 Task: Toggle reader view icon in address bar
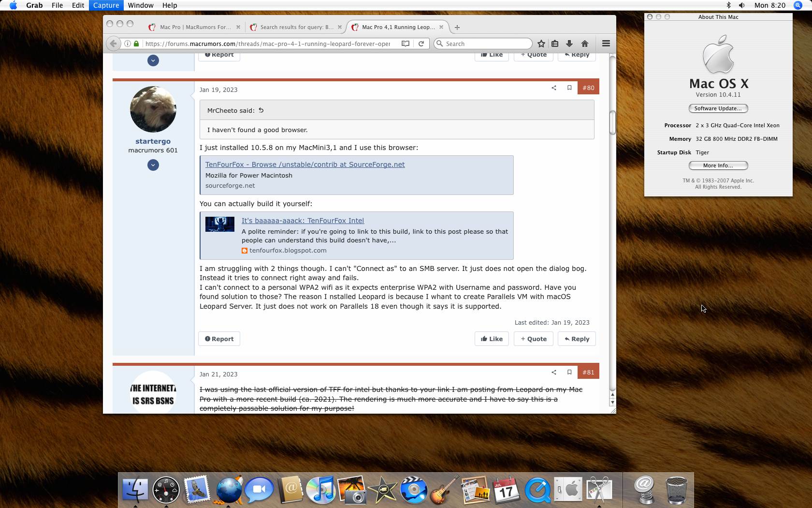406,44
